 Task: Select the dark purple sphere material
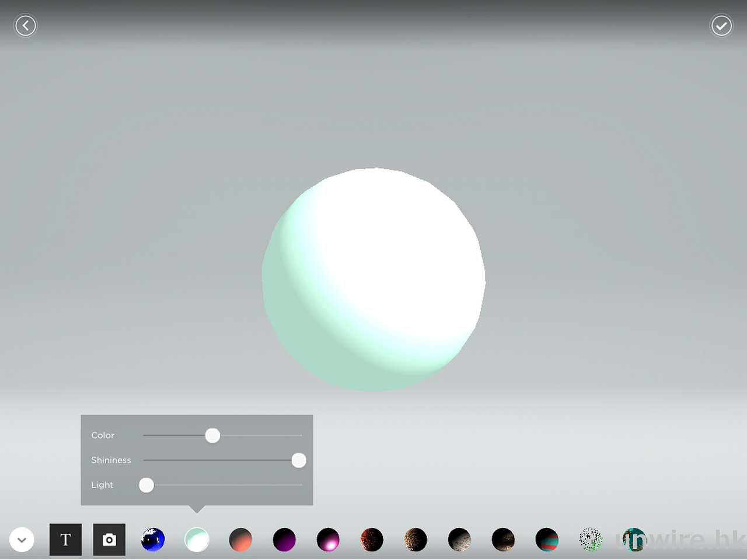(x=284, y=540)
